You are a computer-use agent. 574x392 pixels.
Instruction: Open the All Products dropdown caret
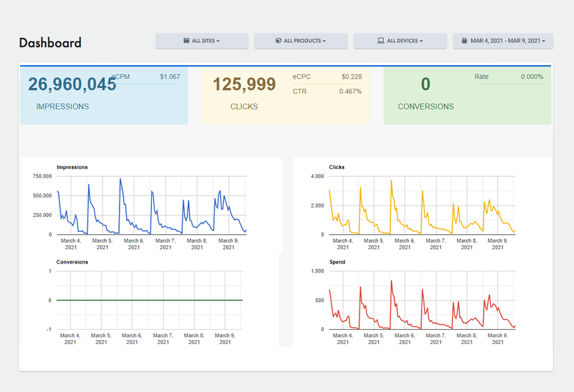324,41
